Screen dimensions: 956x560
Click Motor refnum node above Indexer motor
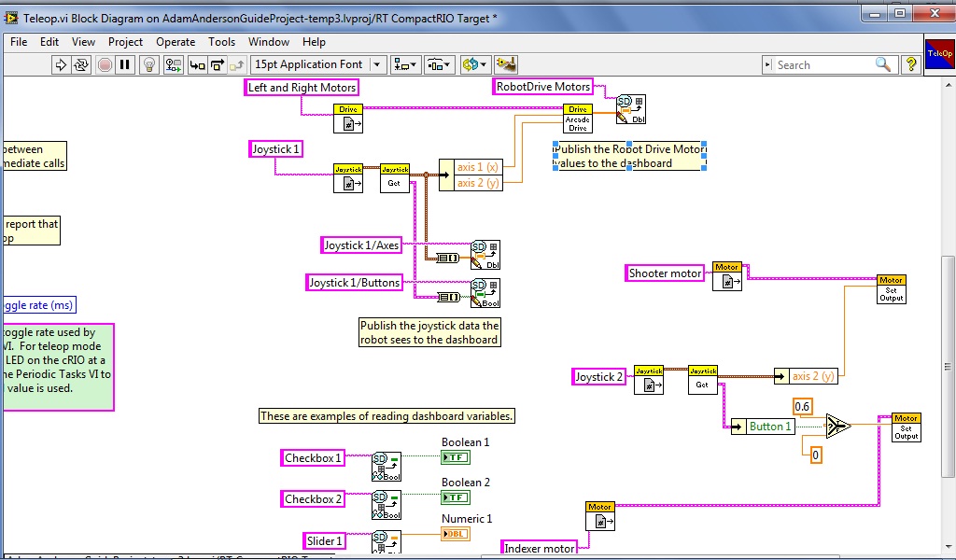(600, 516)
